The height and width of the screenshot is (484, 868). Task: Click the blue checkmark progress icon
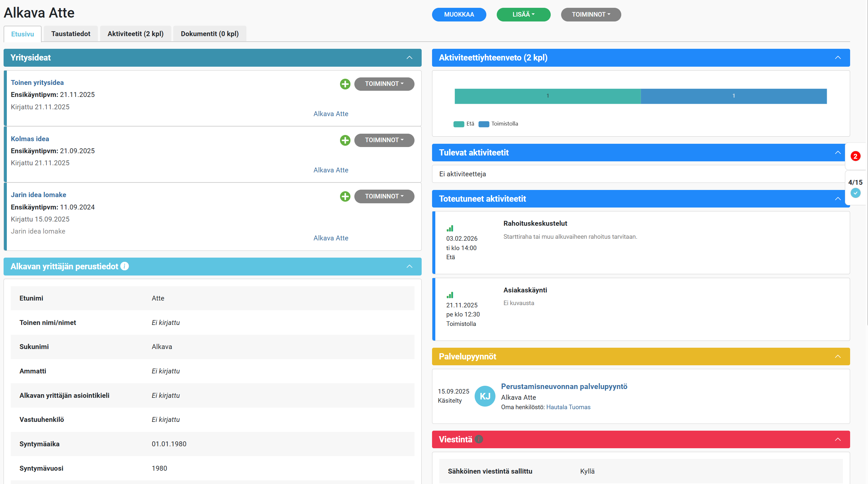(855, 193)
